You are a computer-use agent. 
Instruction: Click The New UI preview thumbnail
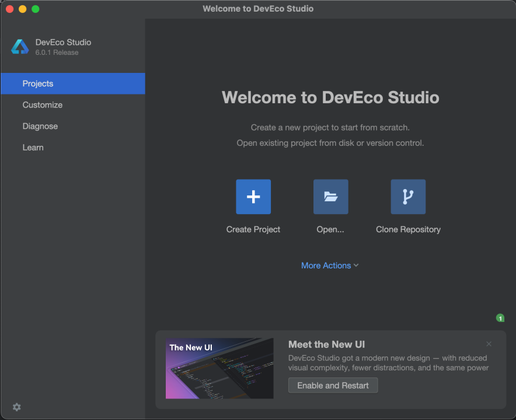pyautogui.click(x=219, y=368)
